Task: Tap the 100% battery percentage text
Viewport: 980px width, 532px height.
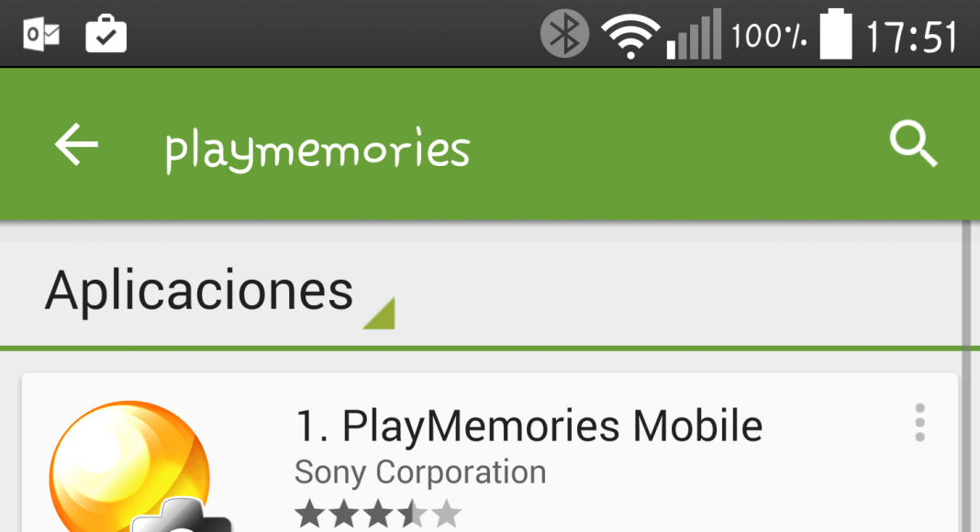Action: point(769,36)
